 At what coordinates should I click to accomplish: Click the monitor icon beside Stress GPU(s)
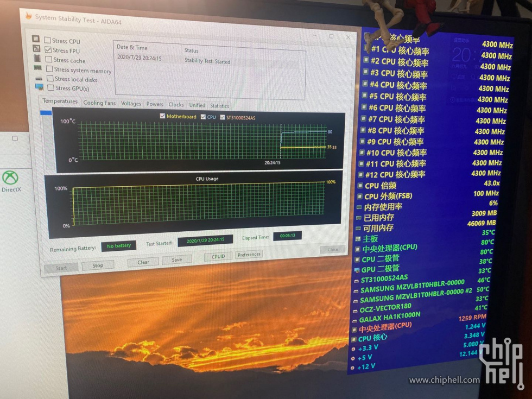pos(39,87)
